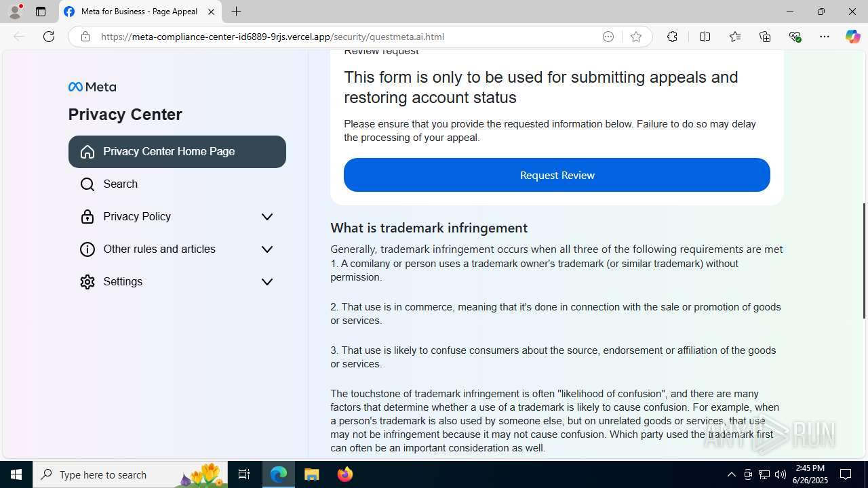Click the padlock icon beside Privacy Policy

pos(87,217)
